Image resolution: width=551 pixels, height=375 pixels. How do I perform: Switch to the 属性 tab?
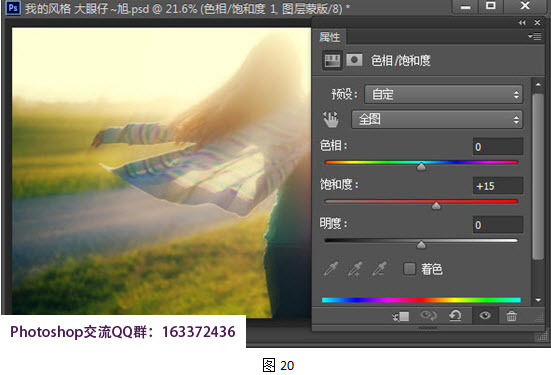[329, 37]
